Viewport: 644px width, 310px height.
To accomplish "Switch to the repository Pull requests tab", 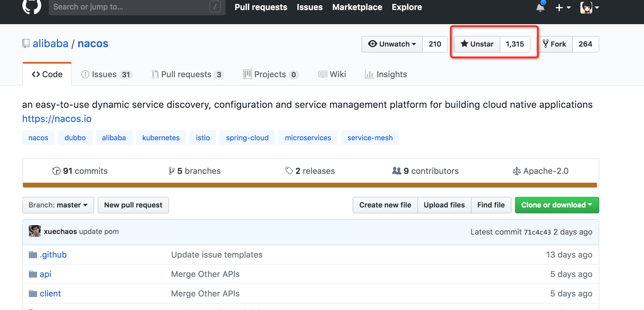I will click(187, 74).
